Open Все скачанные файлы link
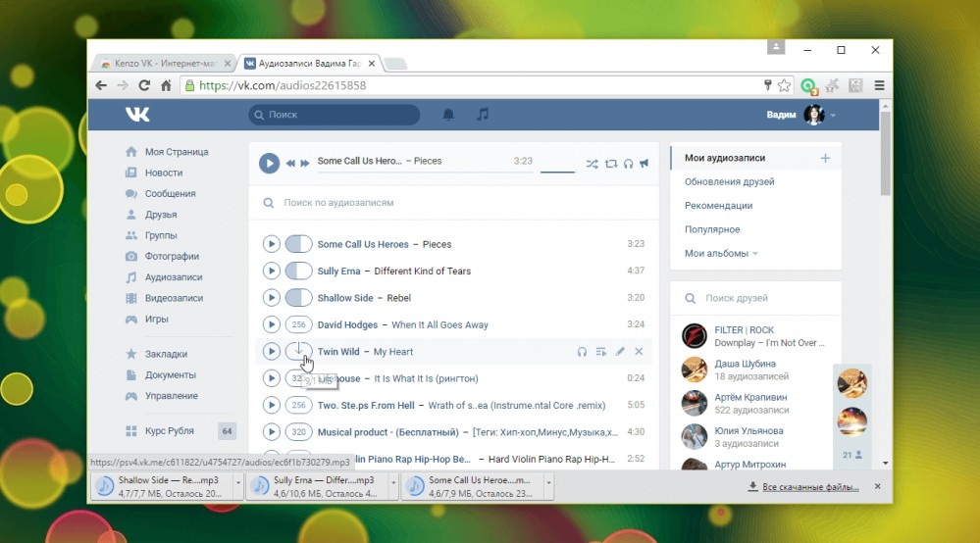980x543 pixels. (810, 487)
